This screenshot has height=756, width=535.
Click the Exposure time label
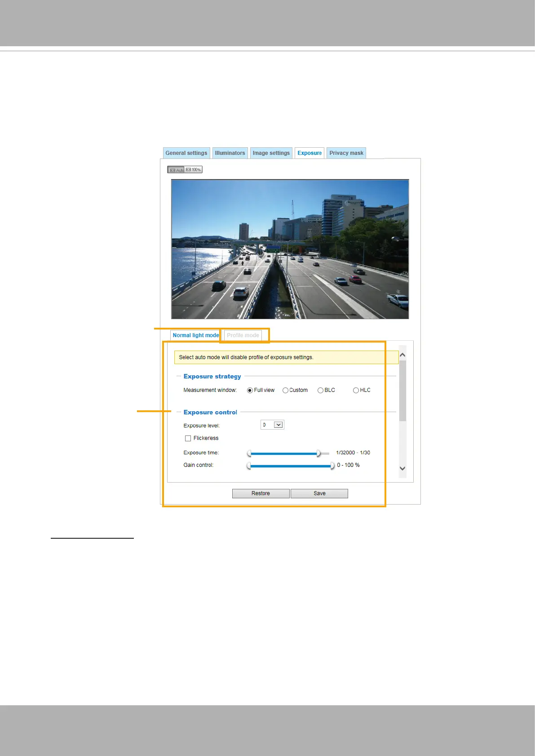pyautogui.click(x=201, y=453)
